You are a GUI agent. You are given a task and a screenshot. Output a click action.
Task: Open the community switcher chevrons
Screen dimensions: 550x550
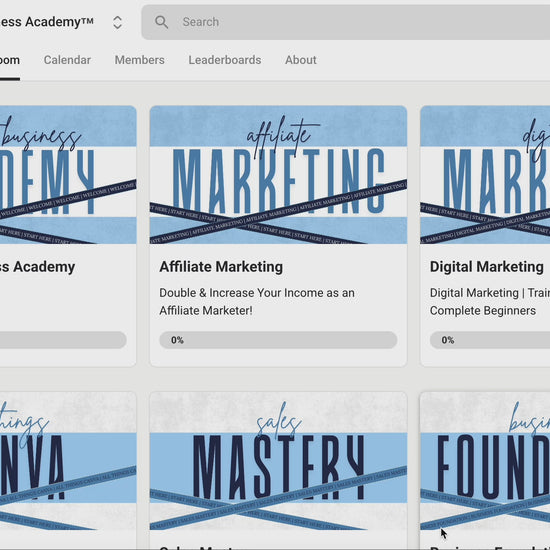[117, 22]
